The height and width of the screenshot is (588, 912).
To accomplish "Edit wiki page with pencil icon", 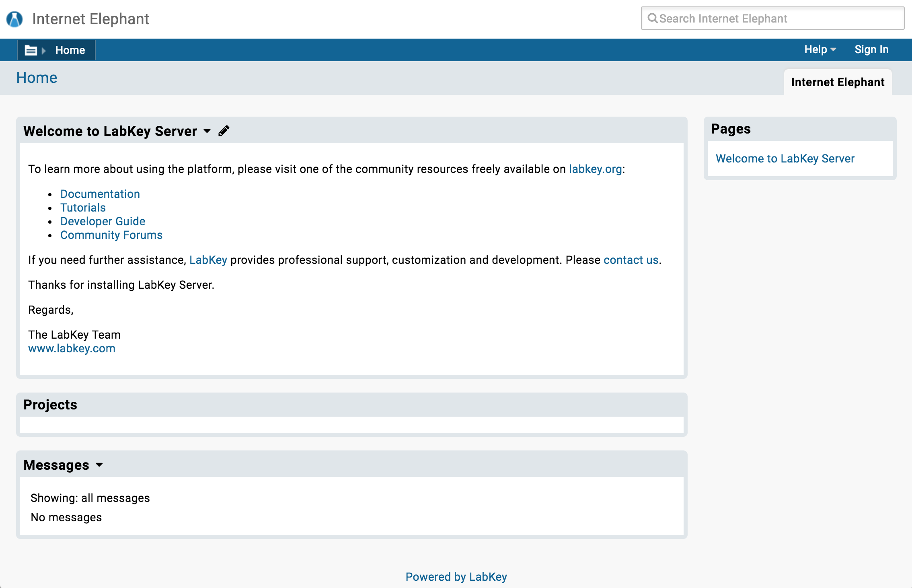I will 224,131.
